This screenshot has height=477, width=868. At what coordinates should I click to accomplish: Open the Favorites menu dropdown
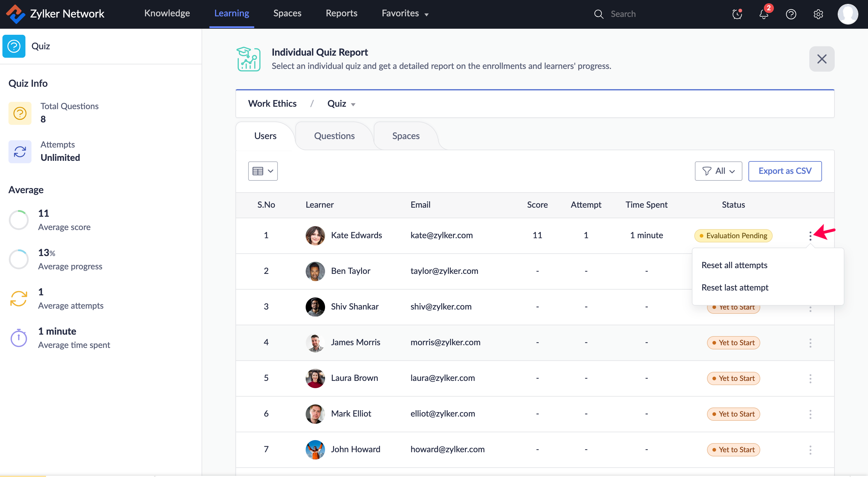tap(405, 14)
